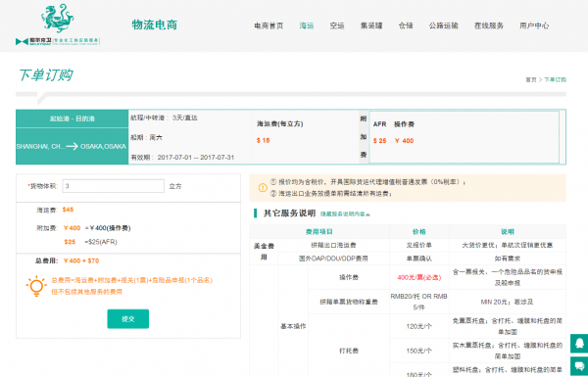Open 在线服务 menu item
Image resolution: width=588 pixels, height=377 pixels.
489,25
